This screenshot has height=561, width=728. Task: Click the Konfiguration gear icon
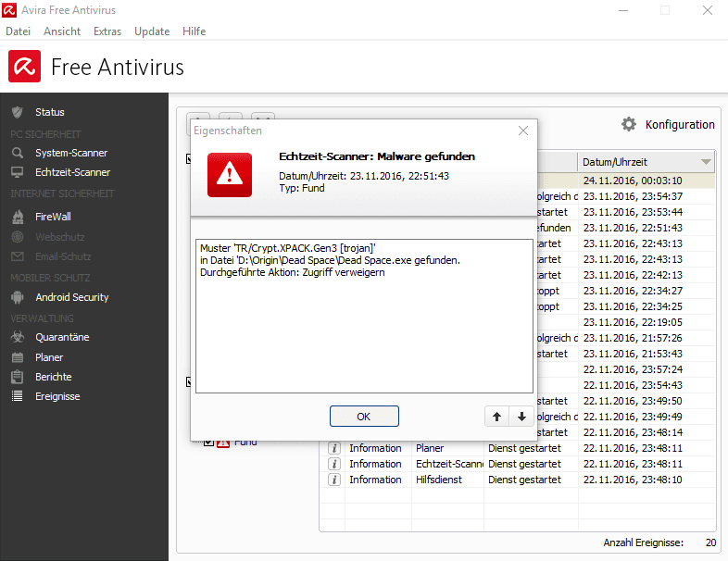[x=629, y=124]
